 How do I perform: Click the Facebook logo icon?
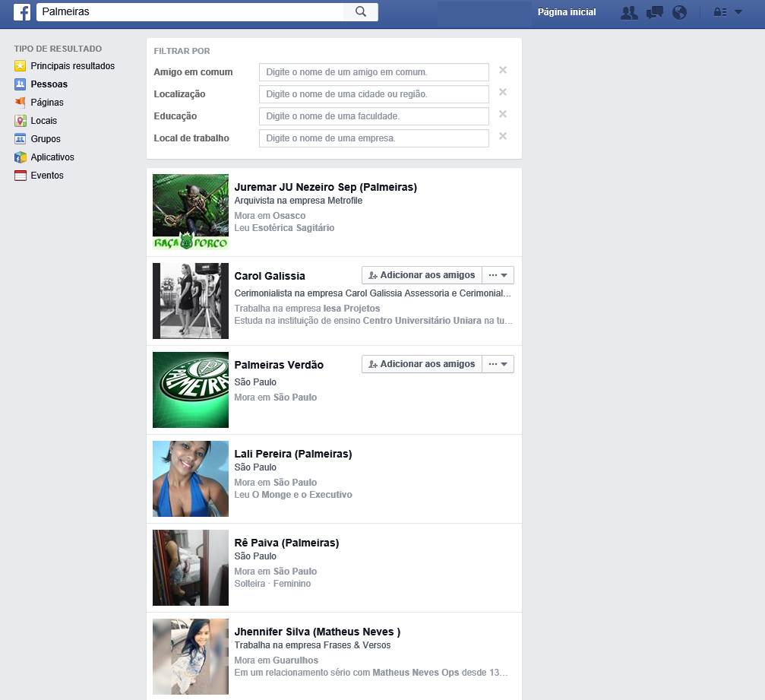(22, 11)
